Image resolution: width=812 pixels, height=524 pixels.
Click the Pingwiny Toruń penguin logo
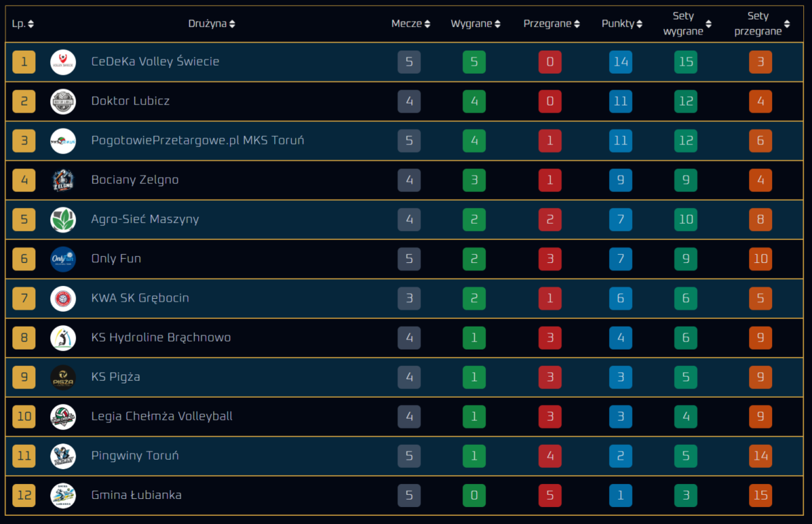[x=63, y=456]
